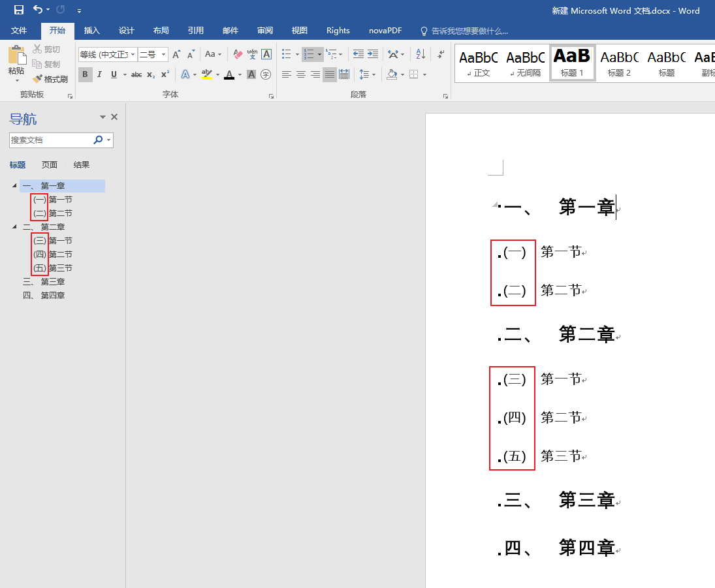
Task: Open font color dropdown arrow
Action: pyautogui.click(x=240, y=75)
